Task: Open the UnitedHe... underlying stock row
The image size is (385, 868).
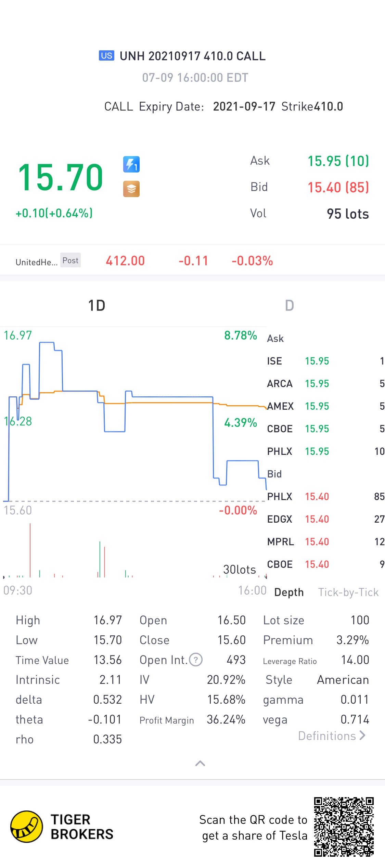Action: tap(36, 262)
